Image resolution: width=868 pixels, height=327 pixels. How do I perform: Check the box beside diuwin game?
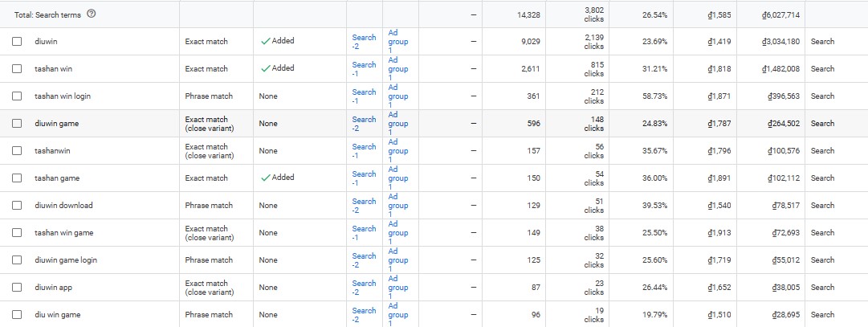click(x=17, y=124)
